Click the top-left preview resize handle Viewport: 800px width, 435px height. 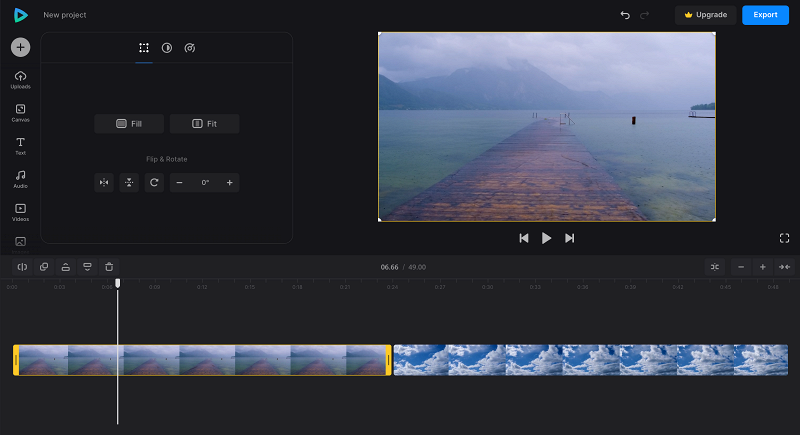point(380,34)
